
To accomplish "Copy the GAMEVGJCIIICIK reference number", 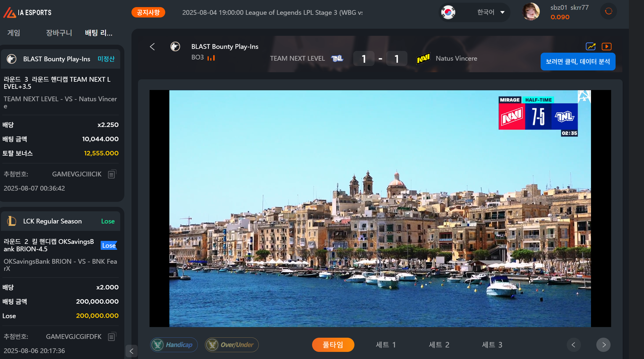I will coord(112,174).
